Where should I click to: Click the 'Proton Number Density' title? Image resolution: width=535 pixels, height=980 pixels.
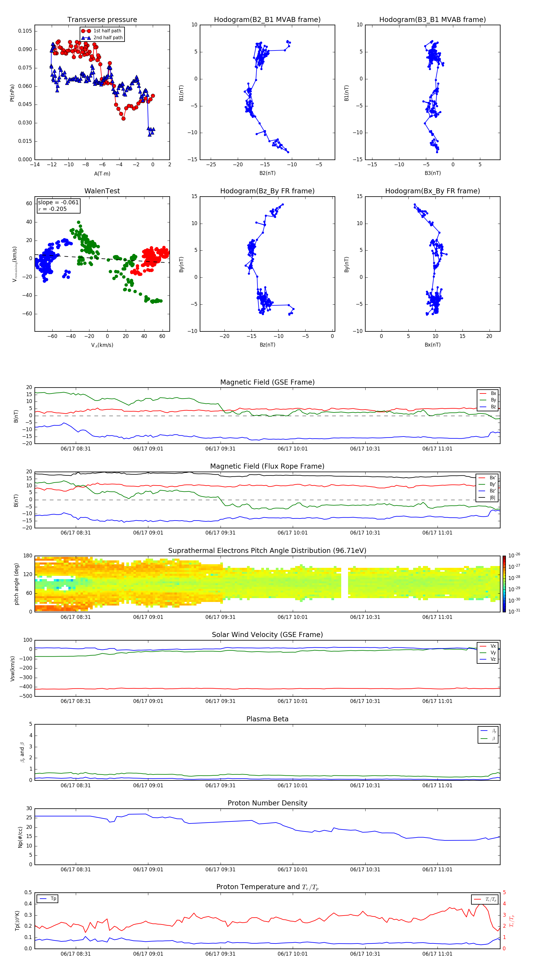[x=267, y=803]
